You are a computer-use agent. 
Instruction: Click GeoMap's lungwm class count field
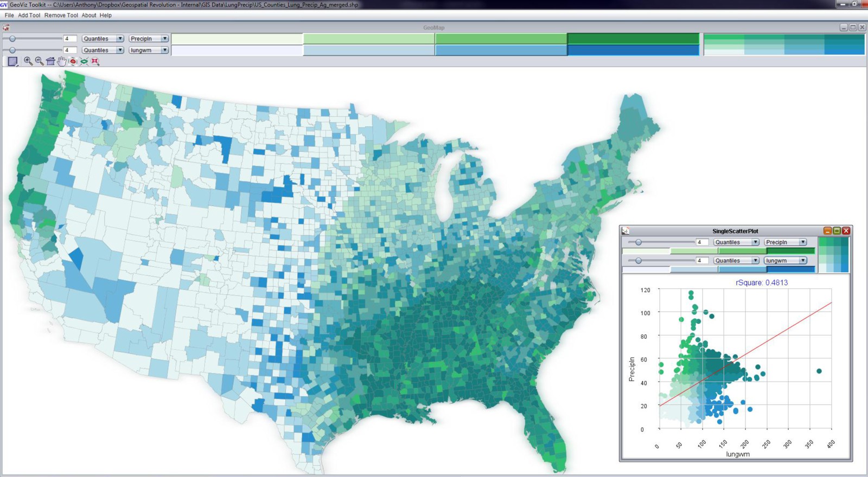pyautogui.click(x=69, y=50)
